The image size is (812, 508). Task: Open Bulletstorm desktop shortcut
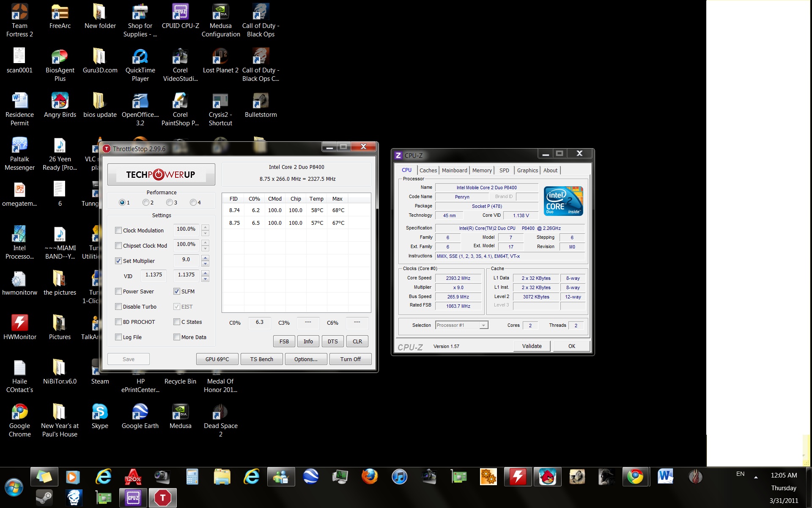pyautogui.click(x=261, y=105)
